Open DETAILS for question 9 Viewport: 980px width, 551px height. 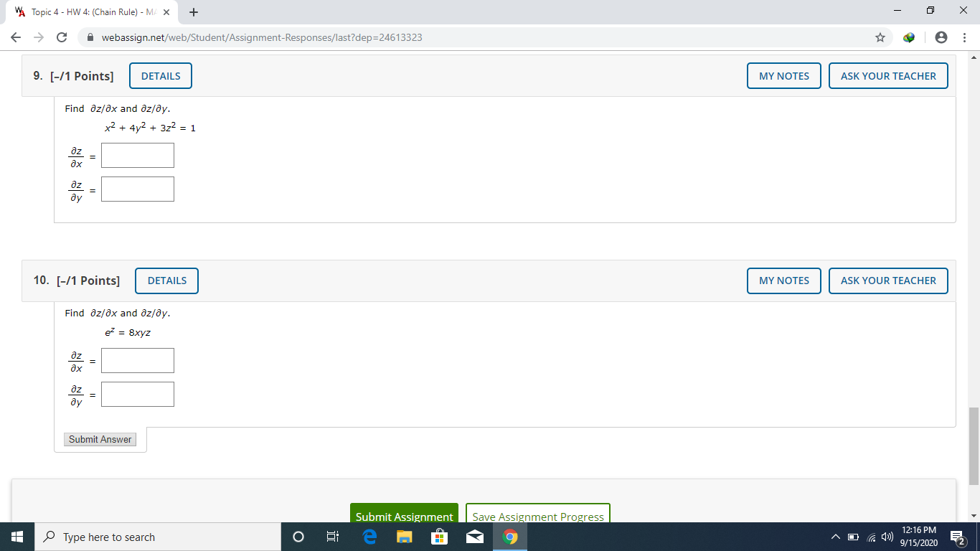point(160,75)
